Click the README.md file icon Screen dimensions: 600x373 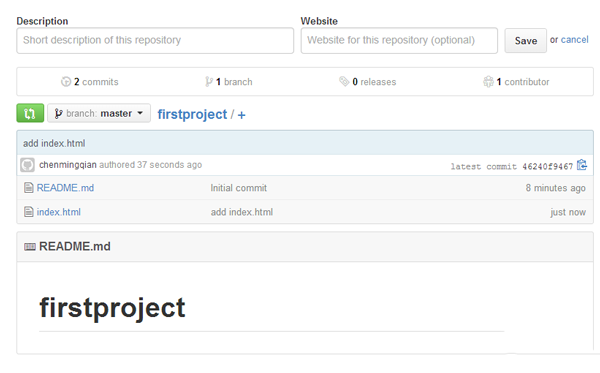point(29,188)
